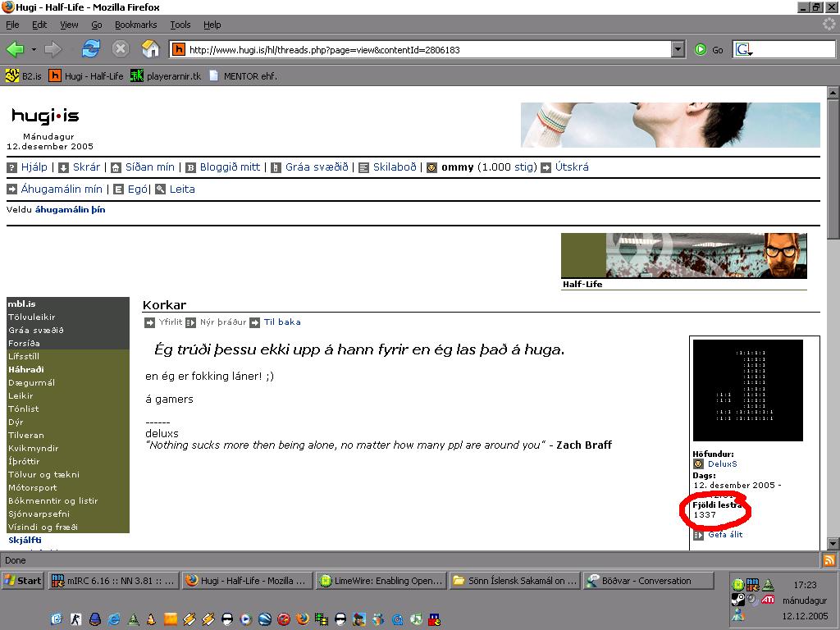The width and height of the screenshot is (840, 630).
Task: Open the File menu
Action: pyautogui.click(x=12, y=25)
